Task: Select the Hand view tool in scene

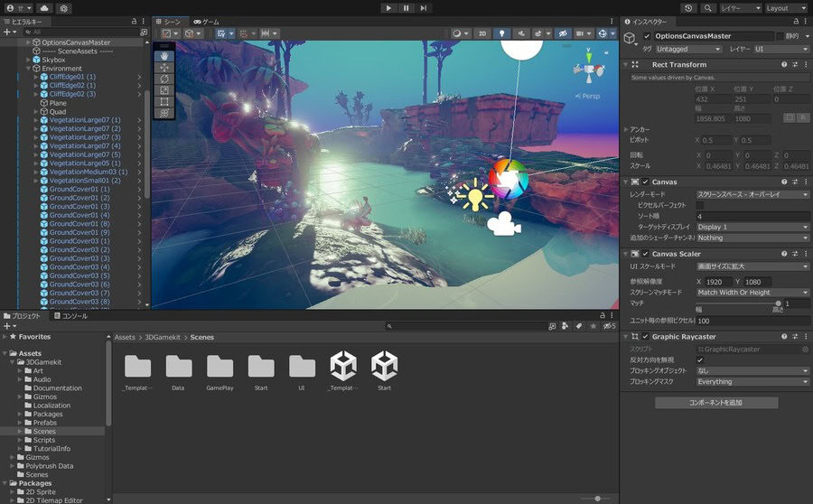Action: pyautogui.click(x=164, y=56)
